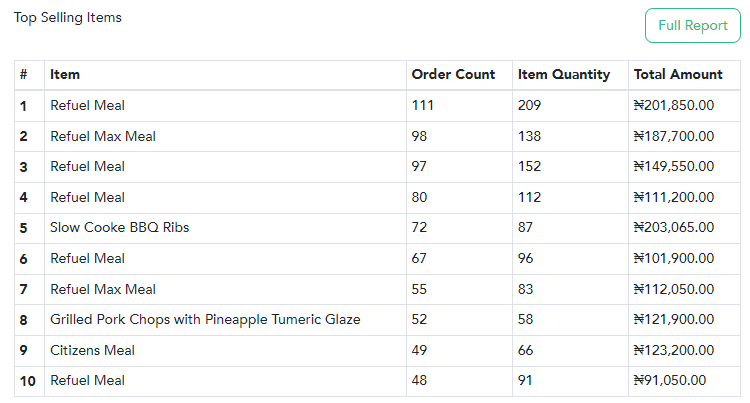
Task: Select the Citizens Meal item
Action: coord(92,350)
